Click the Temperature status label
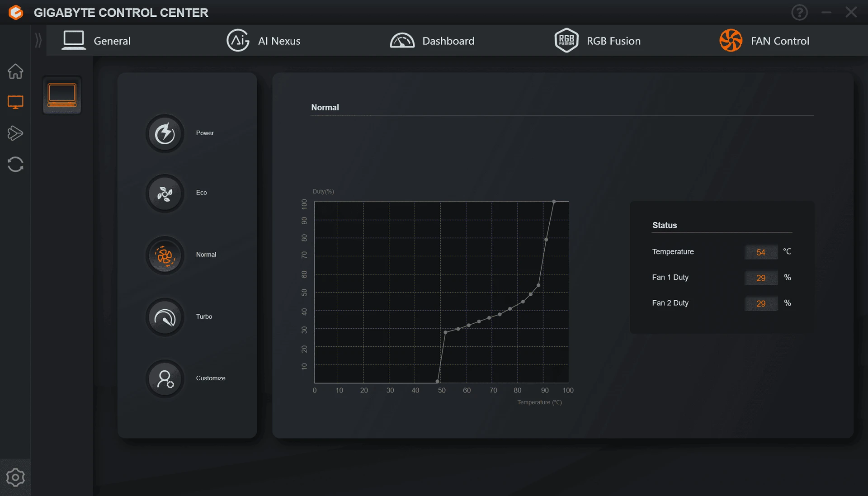 (x=673, y=251)
